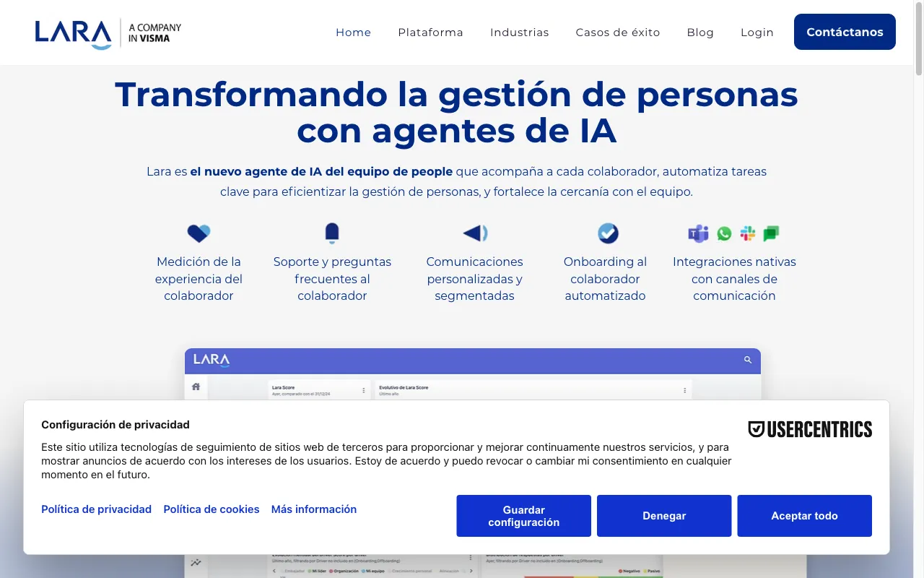The image size is (924, 578).
Task: Open Más información link
Action: point(314,509)
